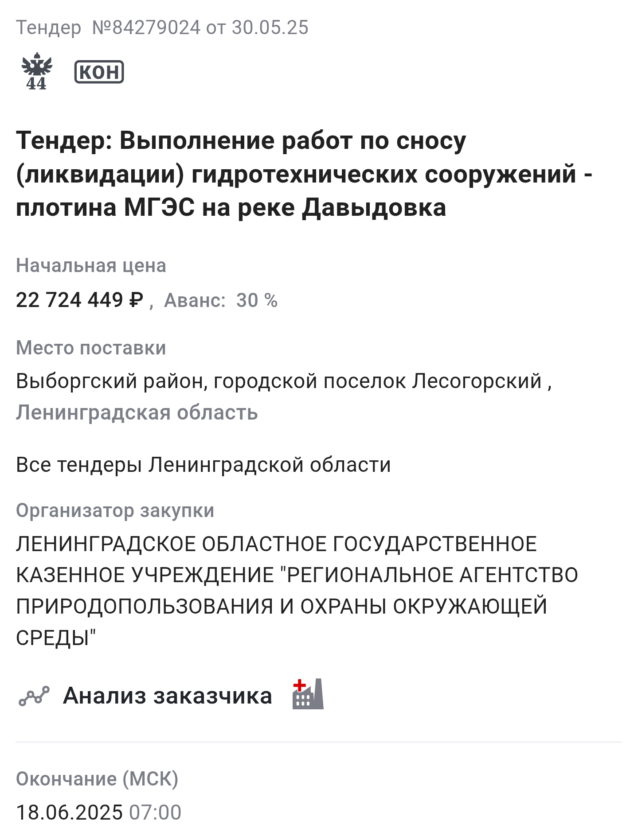Open Все тендеры Ленинградской области link

(203, 465)
